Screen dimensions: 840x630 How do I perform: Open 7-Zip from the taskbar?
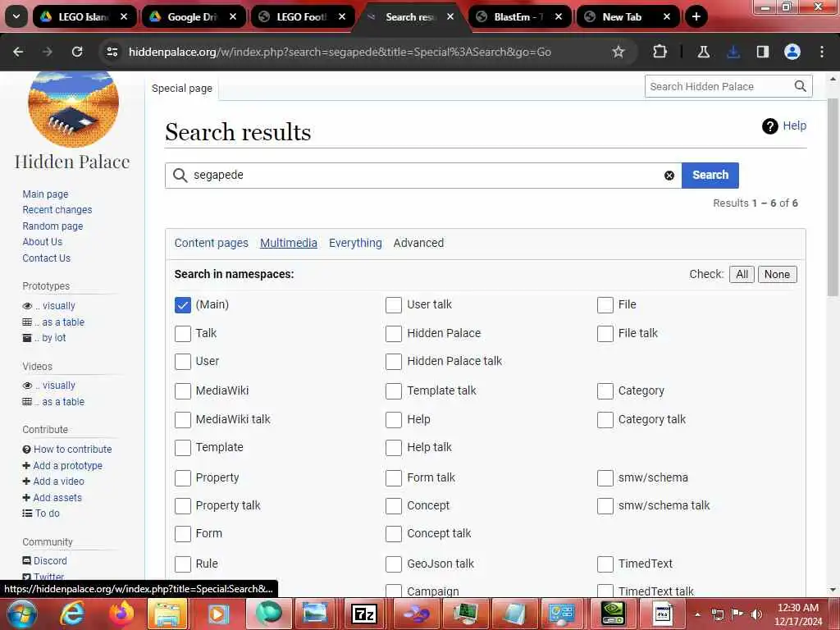(x=364, y=614)
